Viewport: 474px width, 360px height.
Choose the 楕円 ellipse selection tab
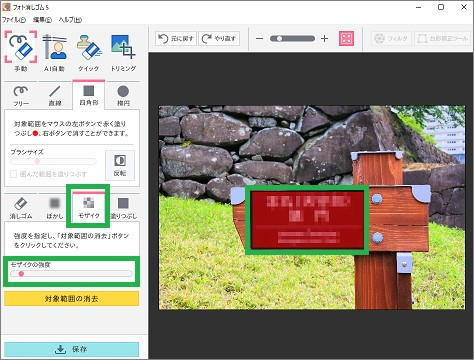tap(123, 96)
